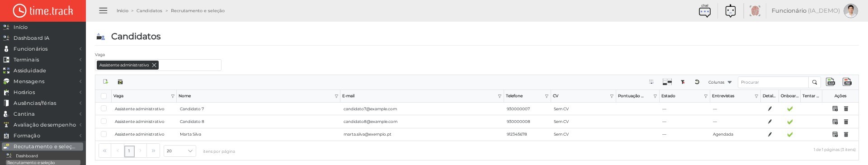Open the Ausências/férias sidebar menu
868x165 pixels.
43,103
